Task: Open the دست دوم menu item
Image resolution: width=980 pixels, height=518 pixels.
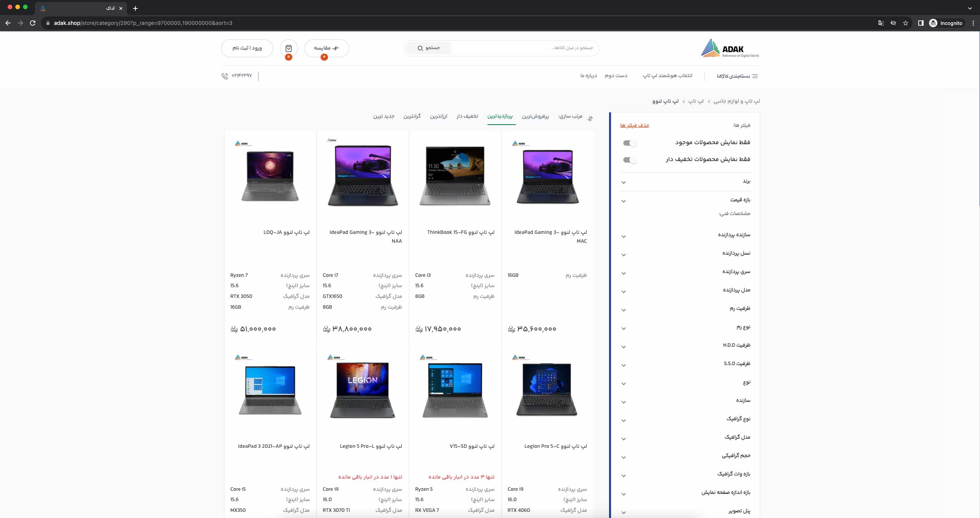Action: (x=616, y=76)
